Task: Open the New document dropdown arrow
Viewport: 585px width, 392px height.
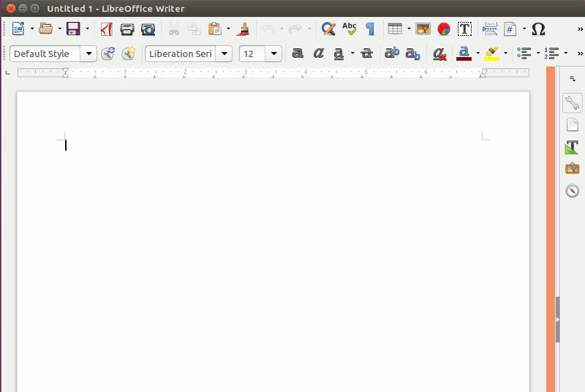Action: (x=32, y=29)
